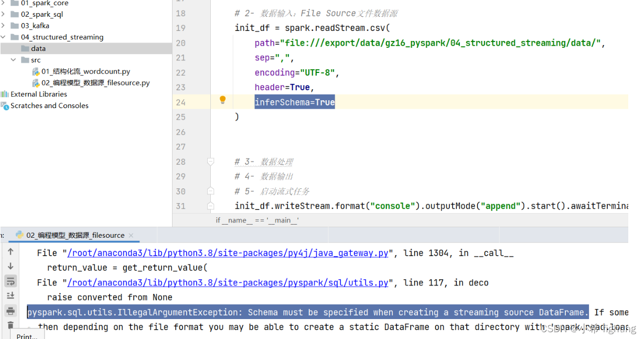Select the 02_编程模型_数据源_filesource run tab
This screenshot has width=644, height=339.
pyautogui.click(x=75, y=235)
